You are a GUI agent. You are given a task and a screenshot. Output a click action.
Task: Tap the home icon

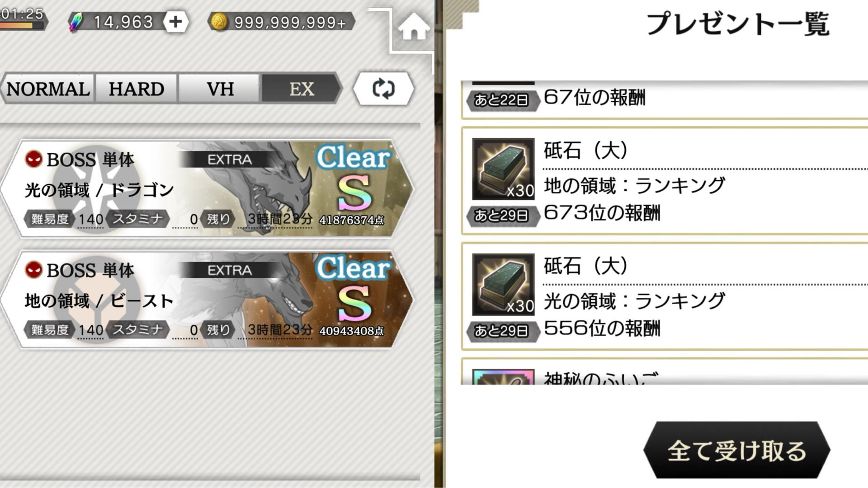414,27
